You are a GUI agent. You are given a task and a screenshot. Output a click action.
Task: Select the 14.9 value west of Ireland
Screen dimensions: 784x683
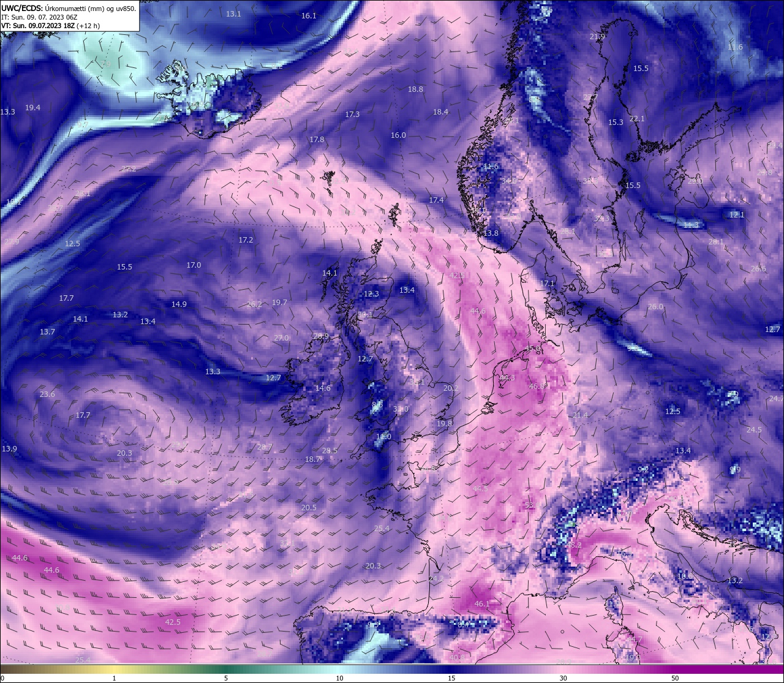pyautogui.click(x=179, y=304)
